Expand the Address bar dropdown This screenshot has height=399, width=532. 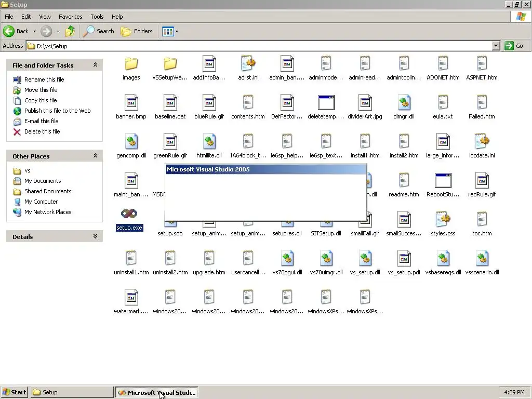point(496,46)
